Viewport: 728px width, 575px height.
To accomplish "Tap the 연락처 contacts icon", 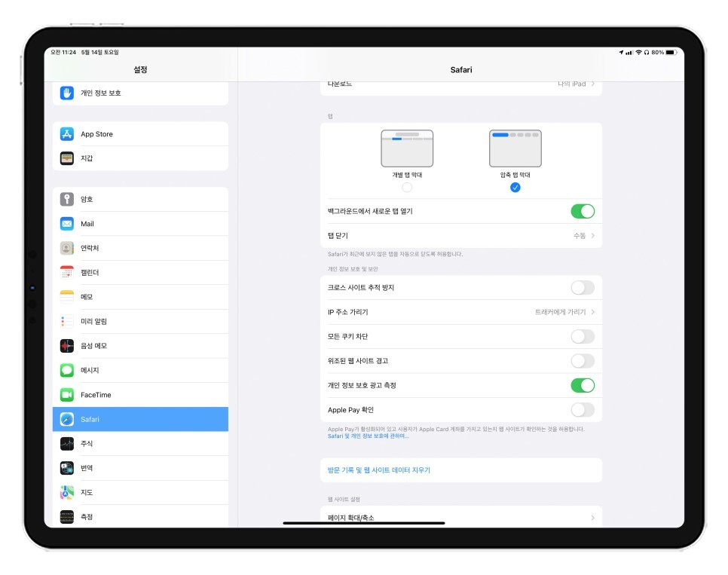I will click(67, 248).
